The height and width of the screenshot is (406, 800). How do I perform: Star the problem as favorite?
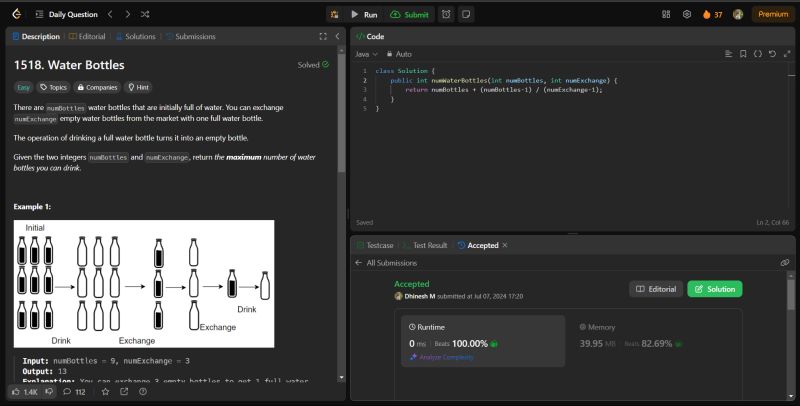pos(104,392)
